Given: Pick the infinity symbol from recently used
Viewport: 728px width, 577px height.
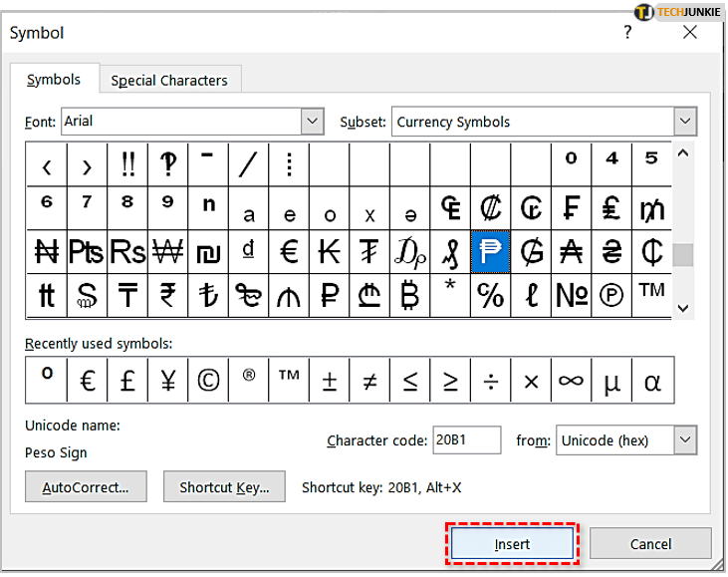Looking at the screenshot, I should (571, 380).
